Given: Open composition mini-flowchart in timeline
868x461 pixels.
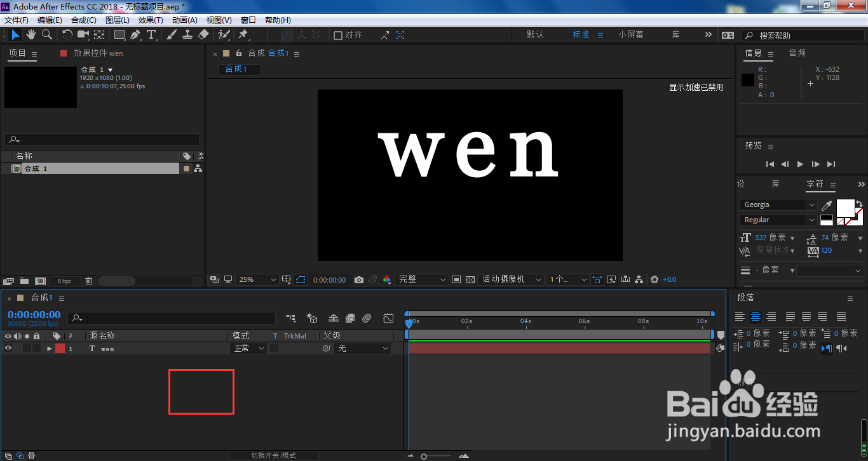Looking at the screenshot, I should [290, 318].
